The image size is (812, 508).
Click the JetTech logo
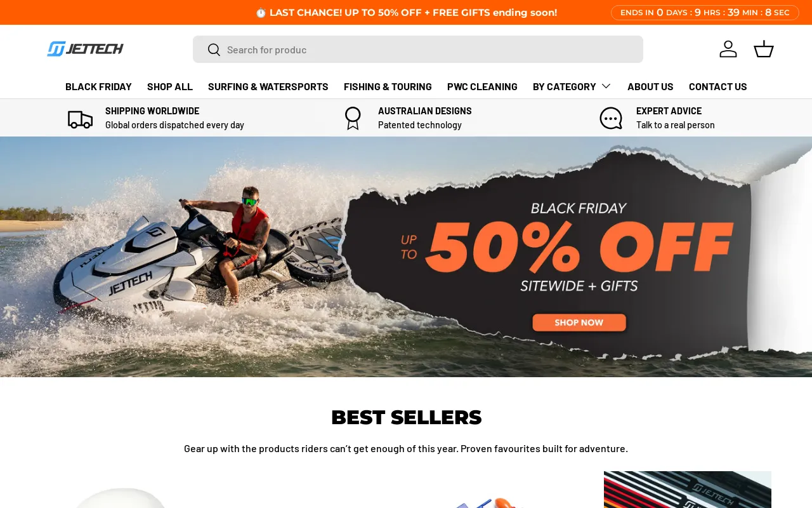pyautogui.click(x=85, y=49)
